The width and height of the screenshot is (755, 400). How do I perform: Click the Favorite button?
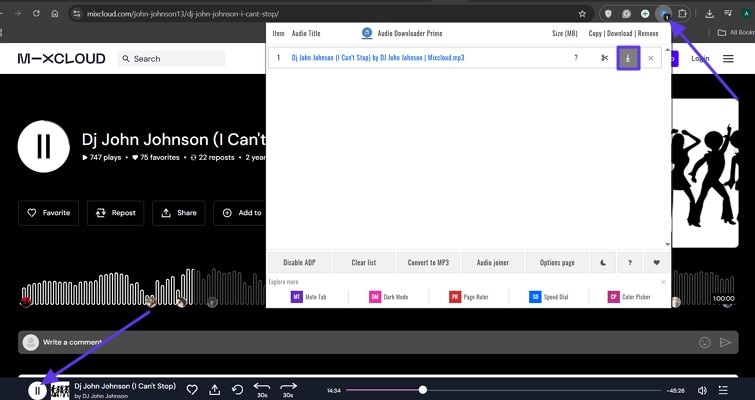[49, 213]
